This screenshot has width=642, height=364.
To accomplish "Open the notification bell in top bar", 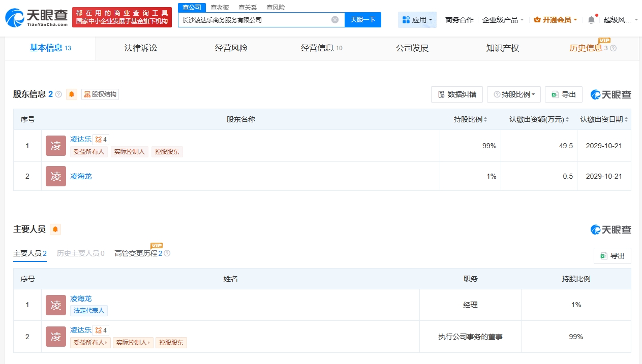I will click(x=591, y=20).
